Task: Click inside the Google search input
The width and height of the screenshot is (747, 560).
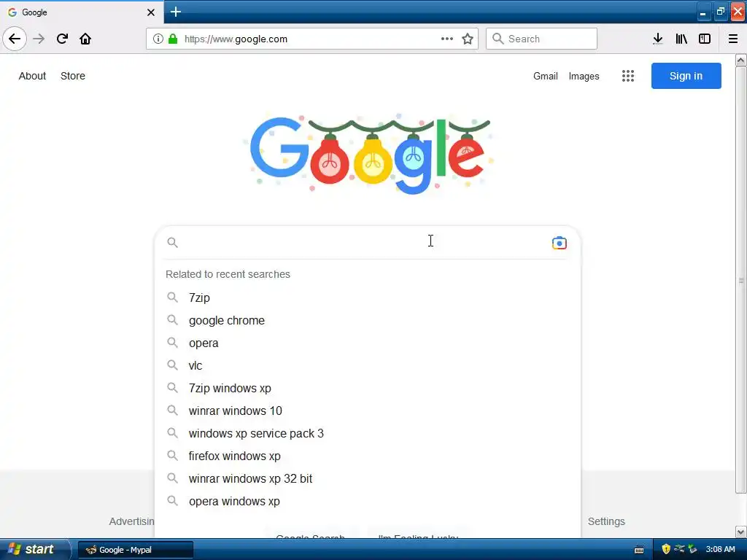Action: pyautogui.click(x=365, y=243)
